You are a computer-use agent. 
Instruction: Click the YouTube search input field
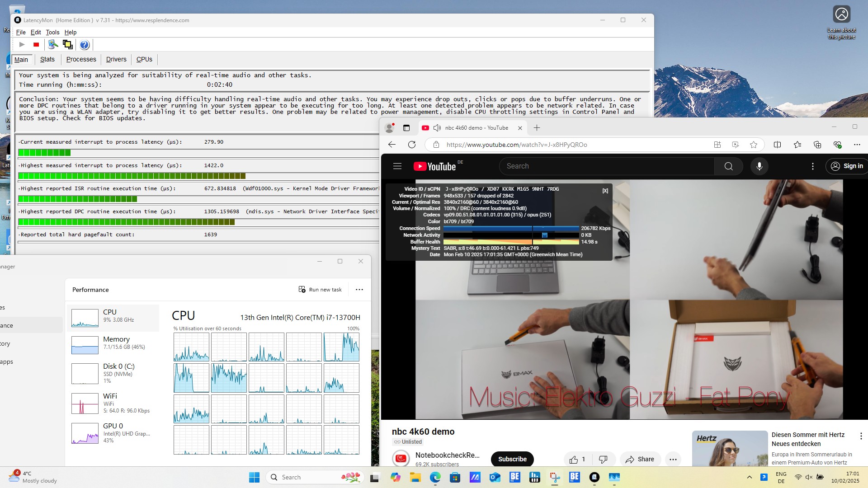tap(606, 166)
